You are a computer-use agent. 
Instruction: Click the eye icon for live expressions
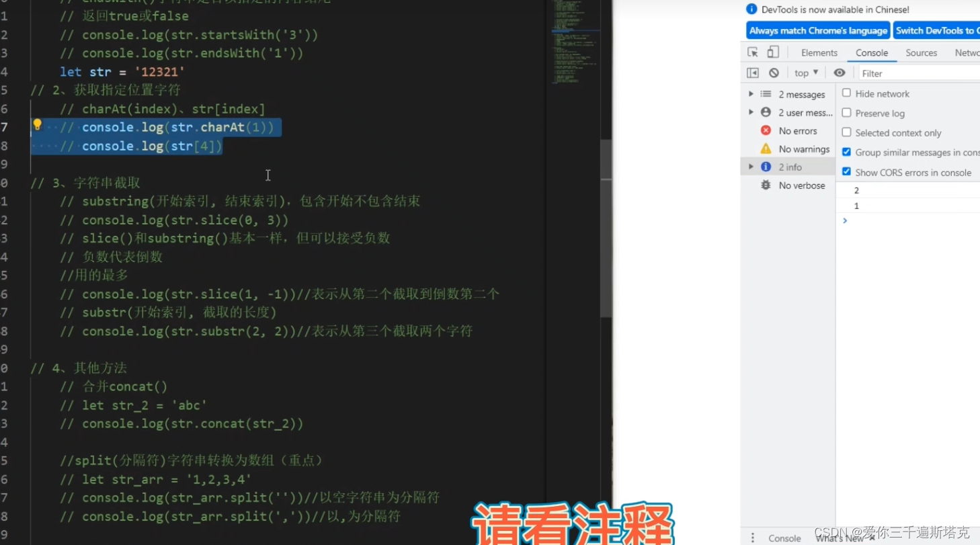click(838, 72)
